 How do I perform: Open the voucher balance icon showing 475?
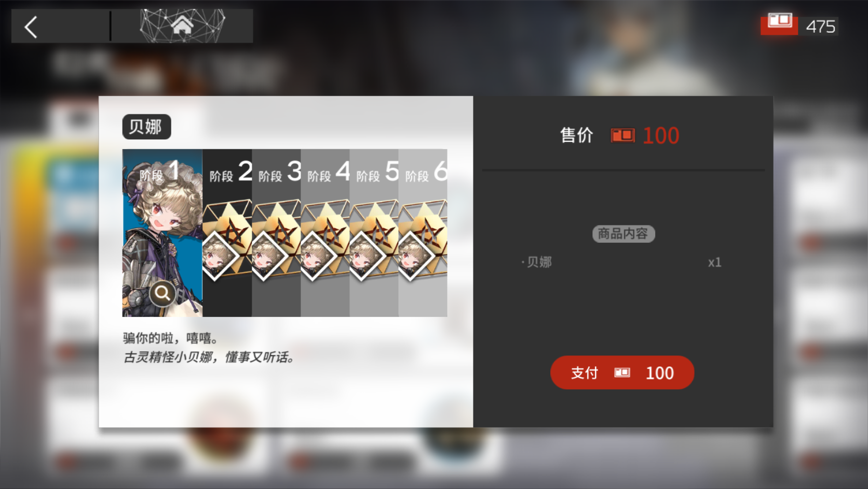click(x=779, y=24)
